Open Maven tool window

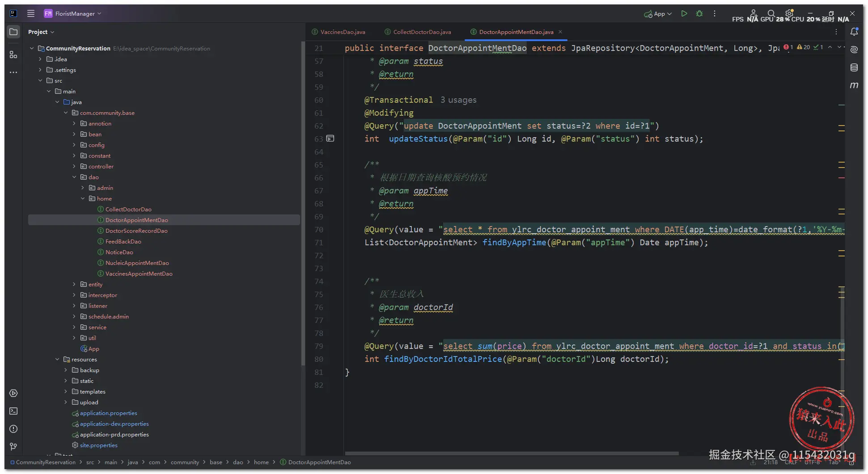854,85
